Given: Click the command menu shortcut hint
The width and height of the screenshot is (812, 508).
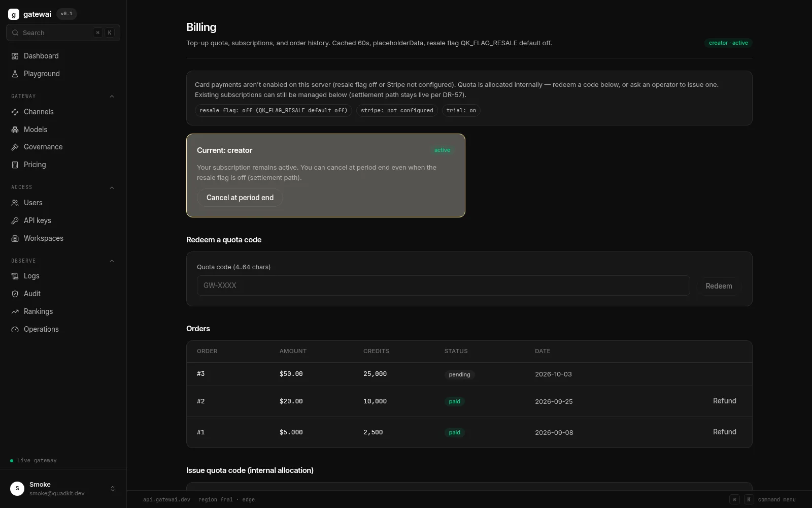Looking at the screenshot, I should pos(762,499).
